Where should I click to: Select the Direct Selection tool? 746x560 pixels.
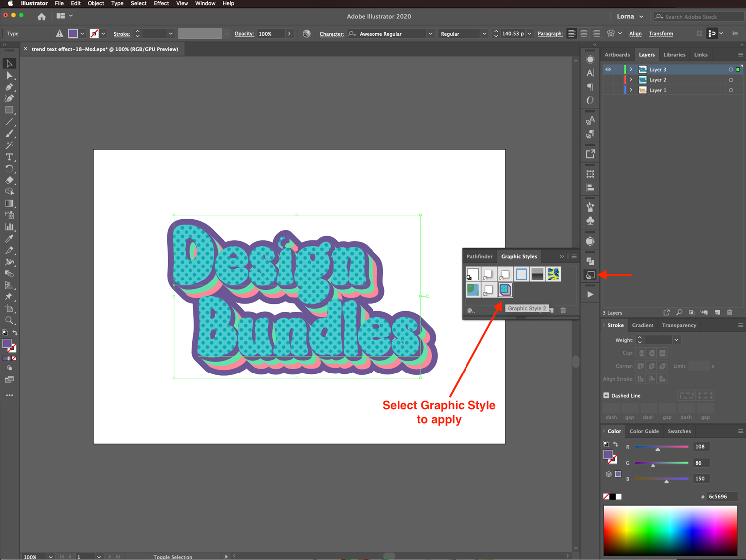coord(9,75)
